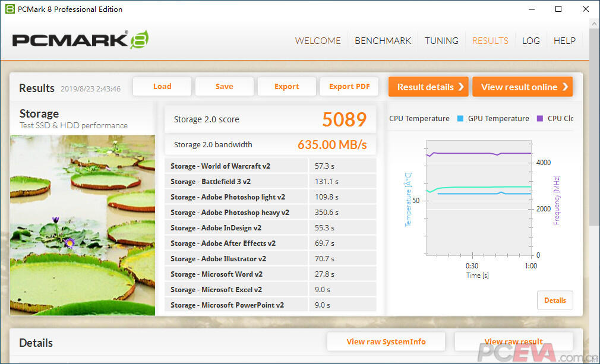
Task: Click the Export PDF button
Action: pyautogui.click(x=349, y=87)
